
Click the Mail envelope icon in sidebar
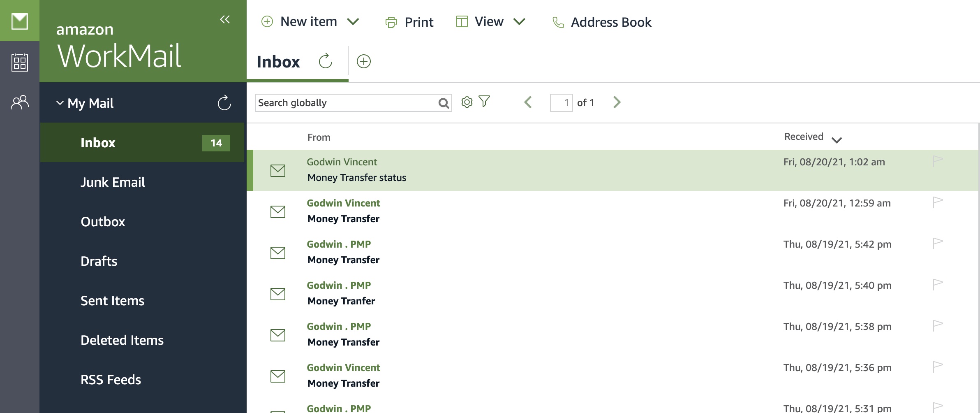pyautogui.click(x=20, y=21)
